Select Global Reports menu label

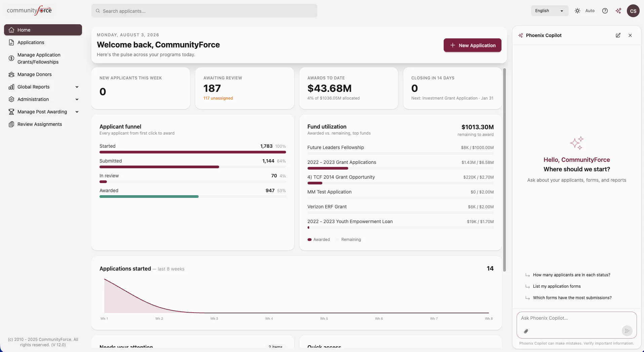pos(33,87)
